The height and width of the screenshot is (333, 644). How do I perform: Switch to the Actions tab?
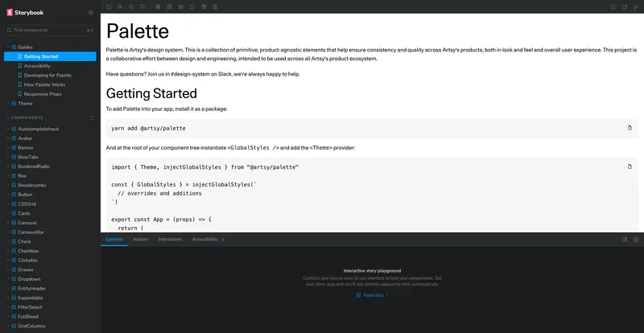(140, 240)
